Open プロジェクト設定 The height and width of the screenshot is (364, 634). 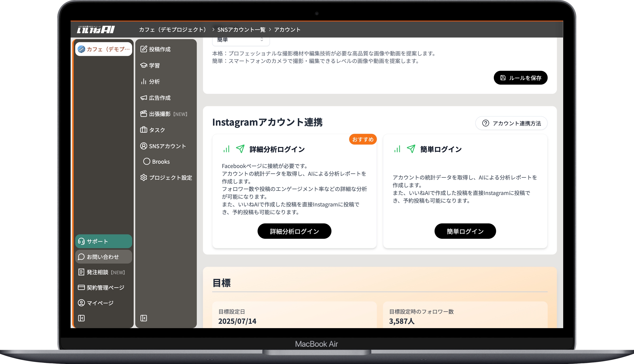[x=166, y=178]
